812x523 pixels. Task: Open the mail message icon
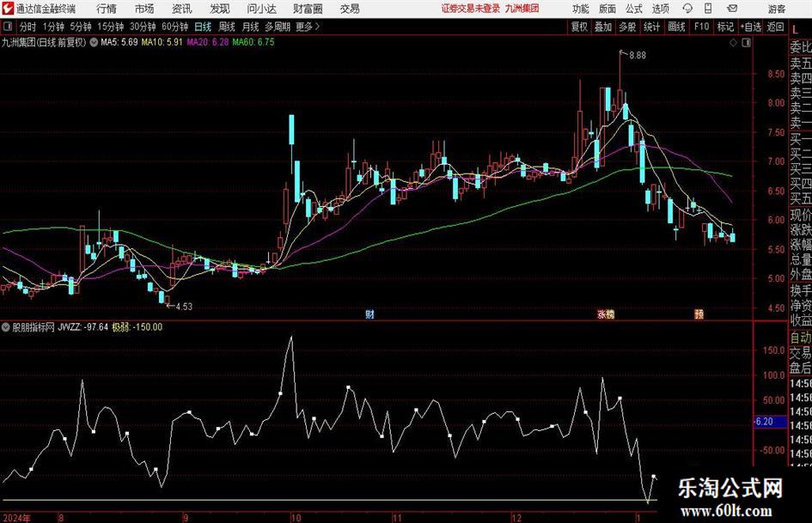[x=732, y=9]
